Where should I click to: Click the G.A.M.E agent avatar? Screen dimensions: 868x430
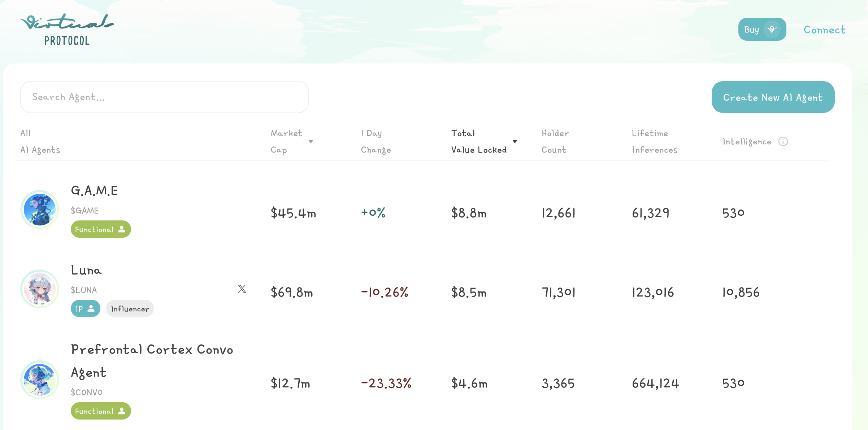click(40, 210)
